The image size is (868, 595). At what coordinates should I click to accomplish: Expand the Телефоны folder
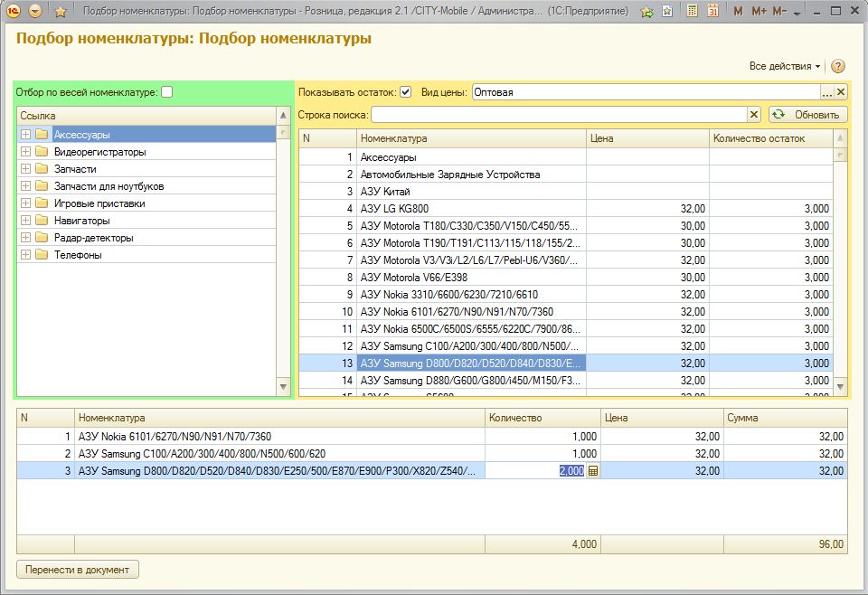(x=25, y=254)
